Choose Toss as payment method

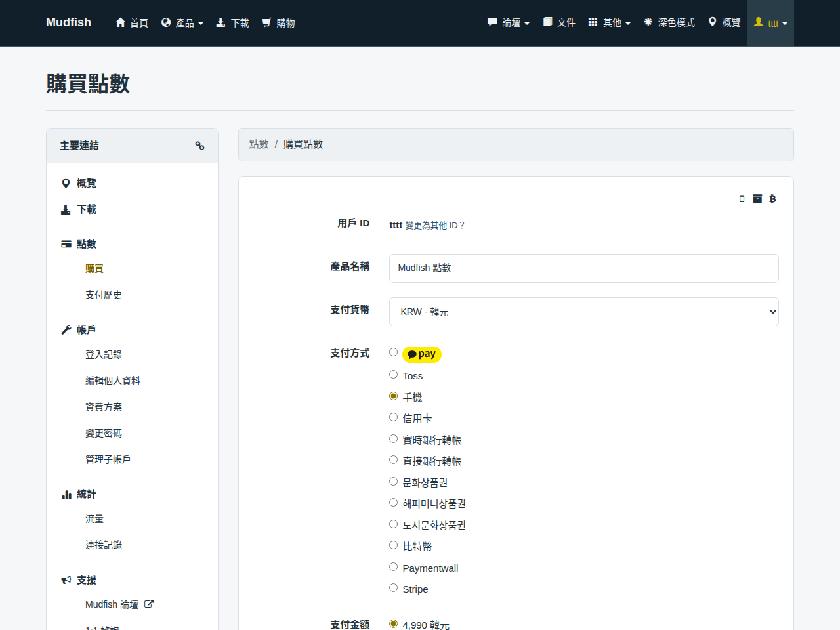(x=393, y=375)
